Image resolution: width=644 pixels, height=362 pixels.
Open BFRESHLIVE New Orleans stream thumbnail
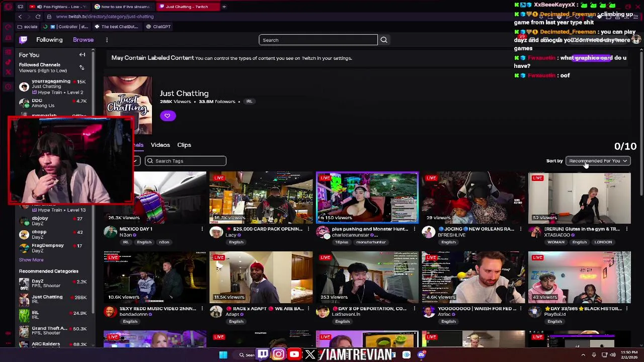473,198
